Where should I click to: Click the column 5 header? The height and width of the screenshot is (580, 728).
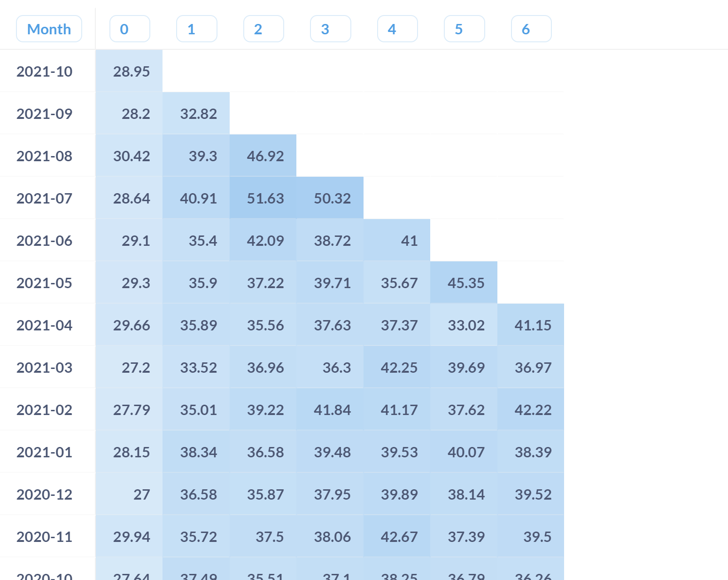[x=464, y=29]
